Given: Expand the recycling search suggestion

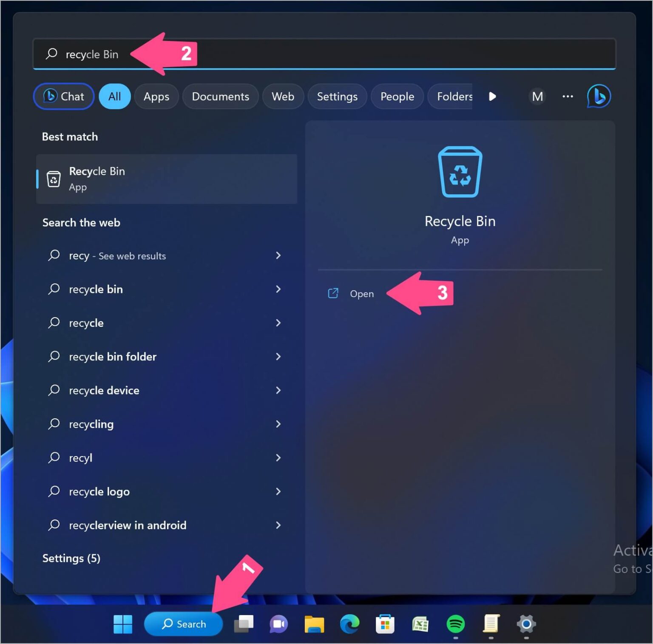Looking at the screenshot, I should pyautogui.click(x=278, y=424).
